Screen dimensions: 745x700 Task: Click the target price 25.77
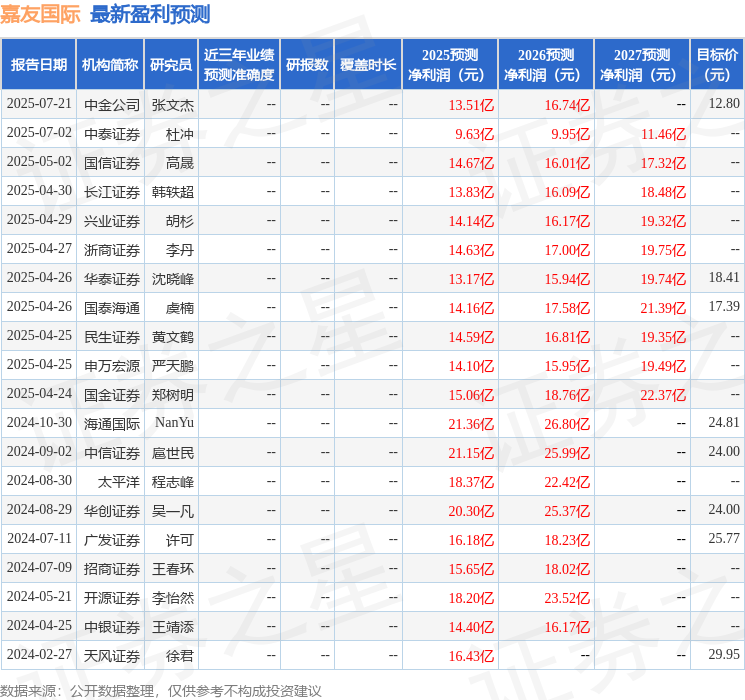pyautogui.click(x=724, y=538)
